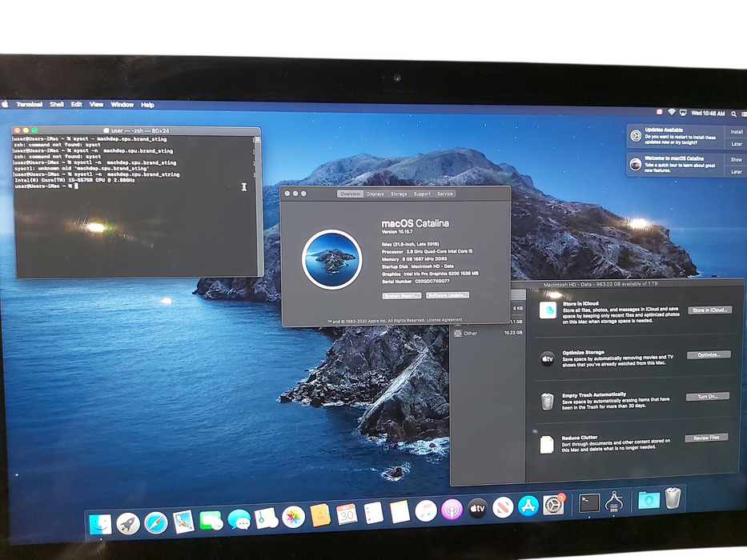Open Launchpad rocket icon in Dock
The image size is (747, 560).
pyautogui.click(x=128, y=524)
